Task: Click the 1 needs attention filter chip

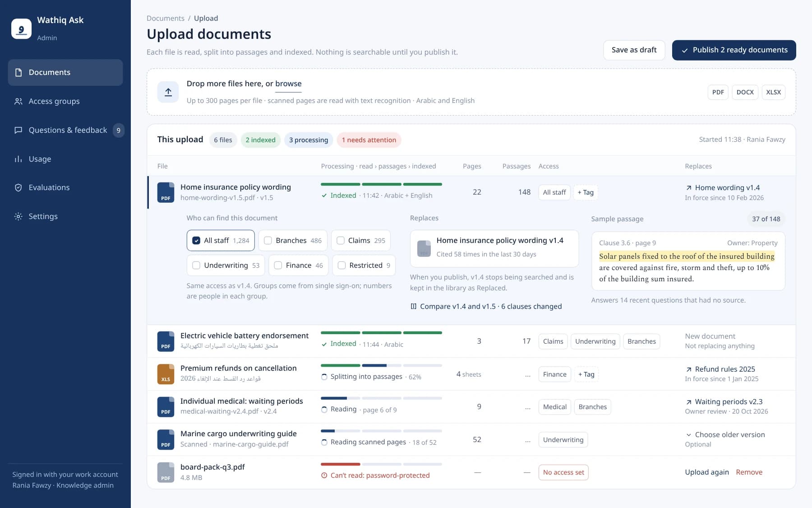Action: [x=369, y=140]
